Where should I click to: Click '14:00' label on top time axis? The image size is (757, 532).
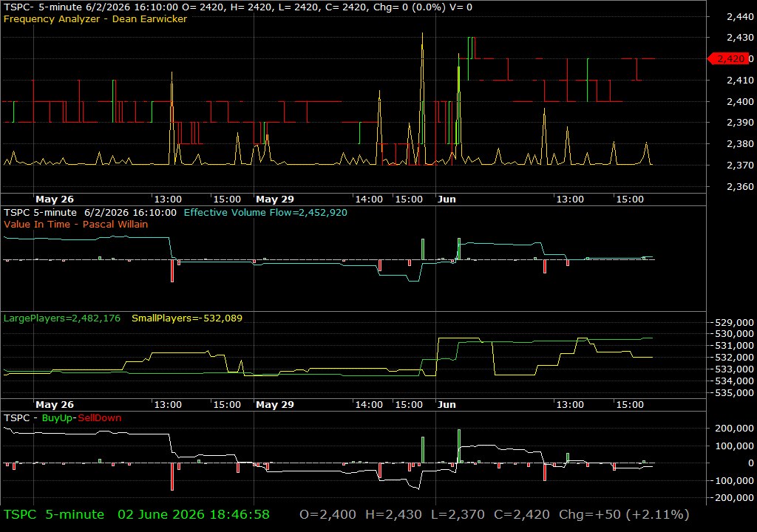pyautogui.click(x=369, y=199)
